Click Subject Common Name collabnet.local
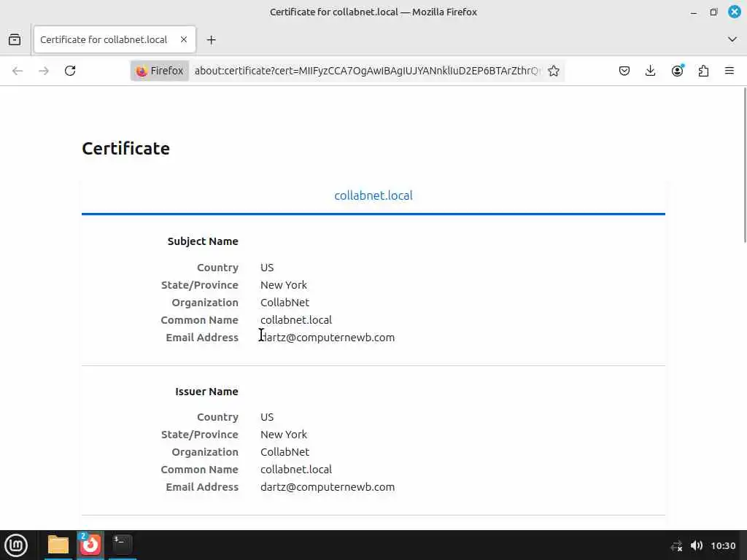The width and height of the screenshot is (747, 560). (x=296, y=320)
